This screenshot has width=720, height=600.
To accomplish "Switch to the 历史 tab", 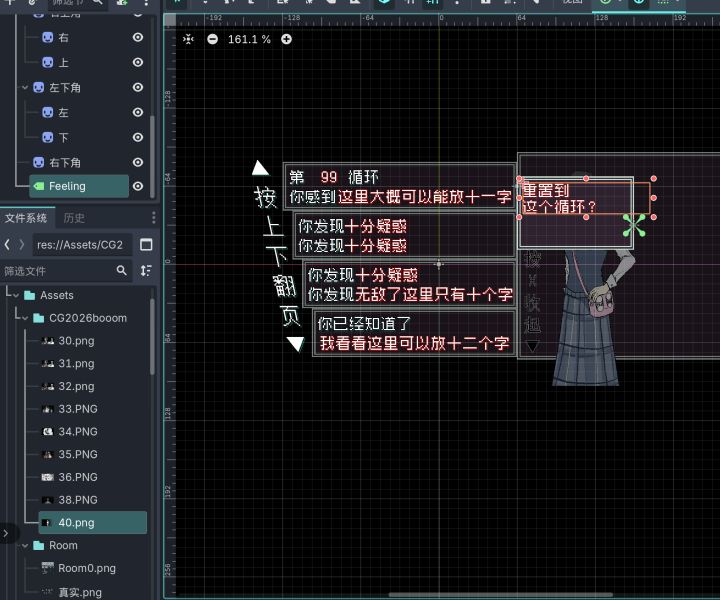I will 74,218.
